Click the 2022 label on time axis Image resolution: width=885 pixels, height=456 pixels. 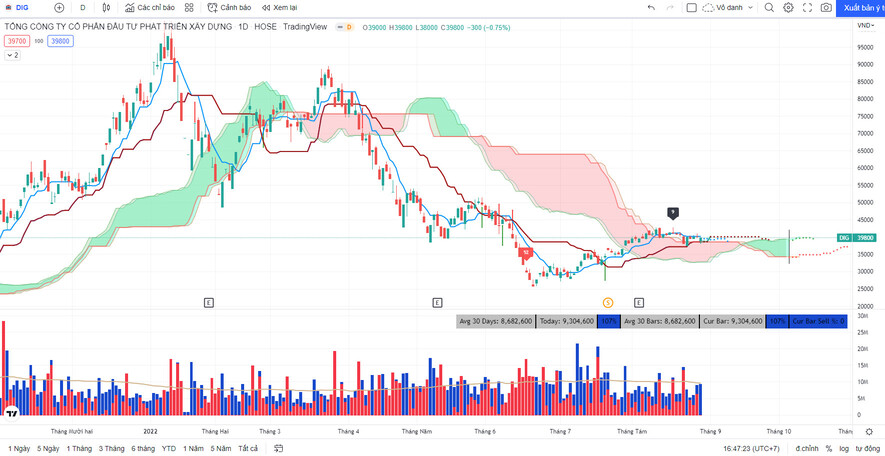pyautogui.click(x=150, y=432)
